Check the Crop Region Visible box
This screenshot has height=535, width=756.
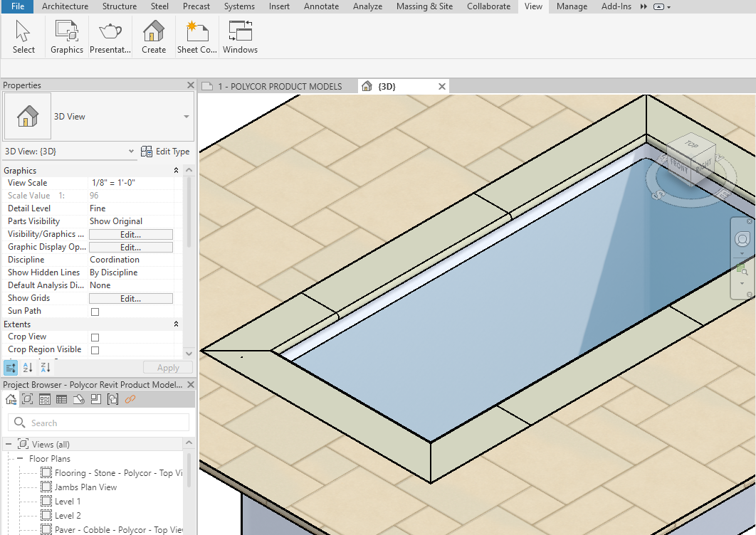(93, 349)
